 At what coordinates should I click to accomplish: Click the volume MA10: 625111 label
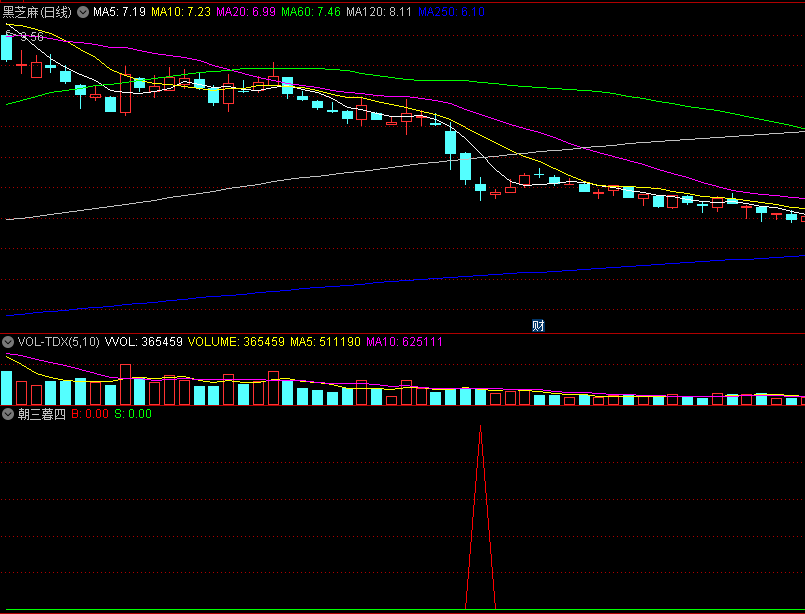pyautogui.click(x=405, y=342)
